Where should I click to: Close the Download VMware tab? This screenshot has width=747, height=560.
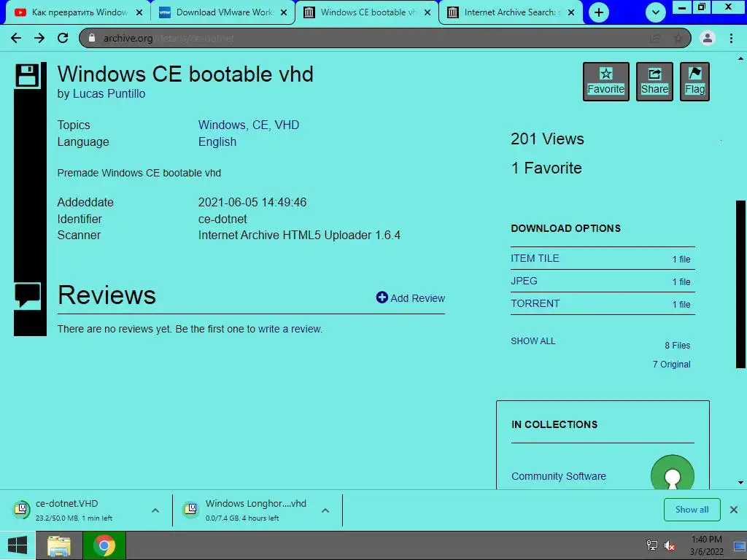(x=284, y=13)
